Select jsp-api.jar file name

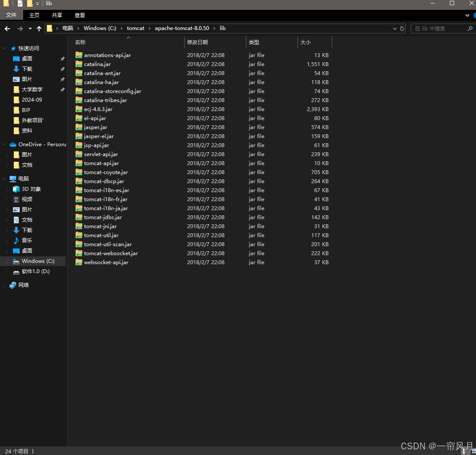(97, 145)
